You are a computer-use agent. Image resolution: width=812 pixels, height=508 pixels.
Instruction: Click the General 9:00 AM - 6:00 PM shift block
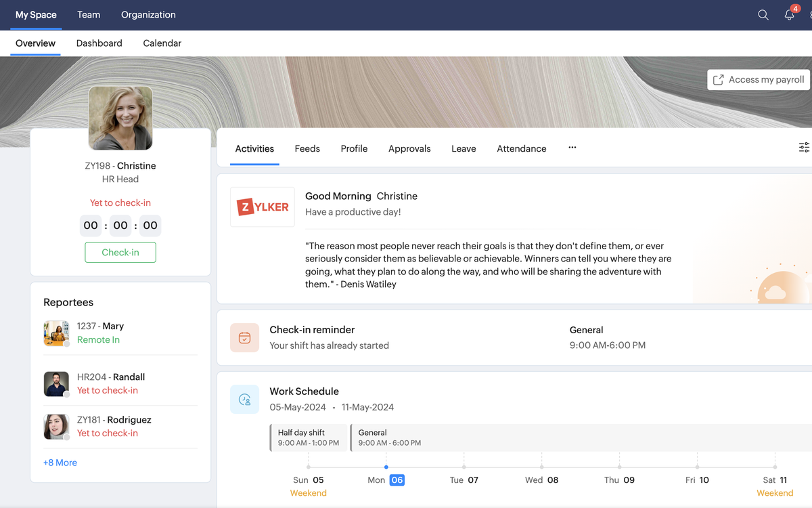point(581,438)
